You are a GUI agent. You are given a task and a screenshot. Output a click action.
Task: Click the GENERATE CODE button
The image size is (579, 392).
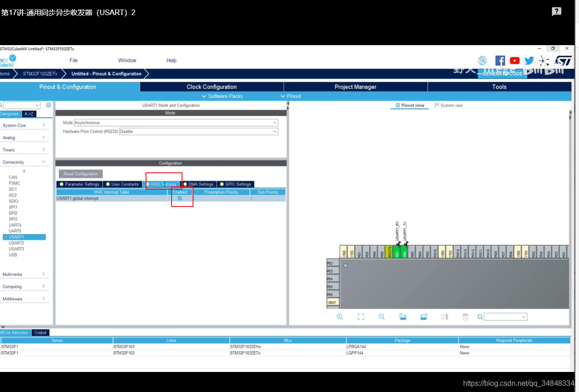[x=502, y=74]
